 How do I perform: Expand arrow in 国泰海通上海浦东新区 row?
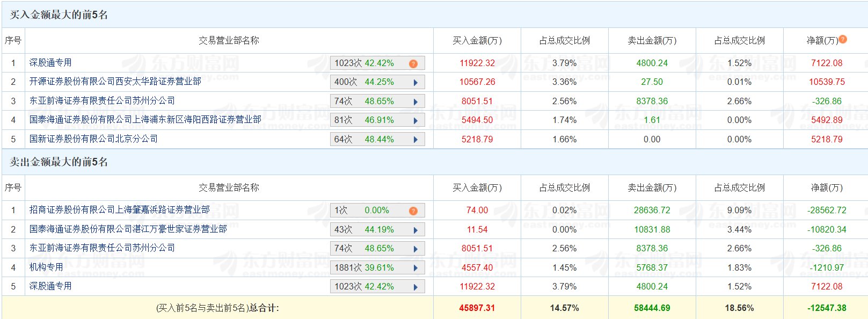[415, 121]
